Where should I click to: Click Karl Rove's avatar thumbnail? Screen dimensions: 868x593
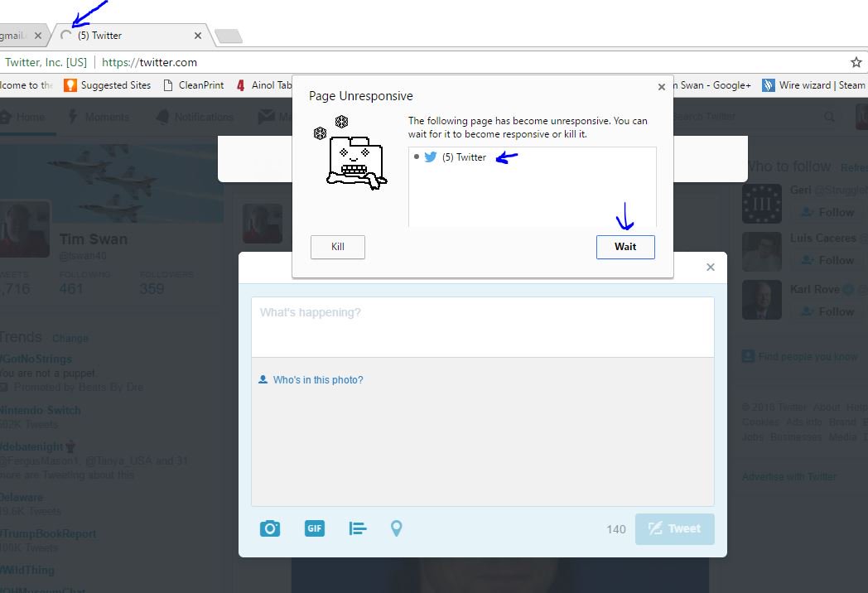[762, 300]
